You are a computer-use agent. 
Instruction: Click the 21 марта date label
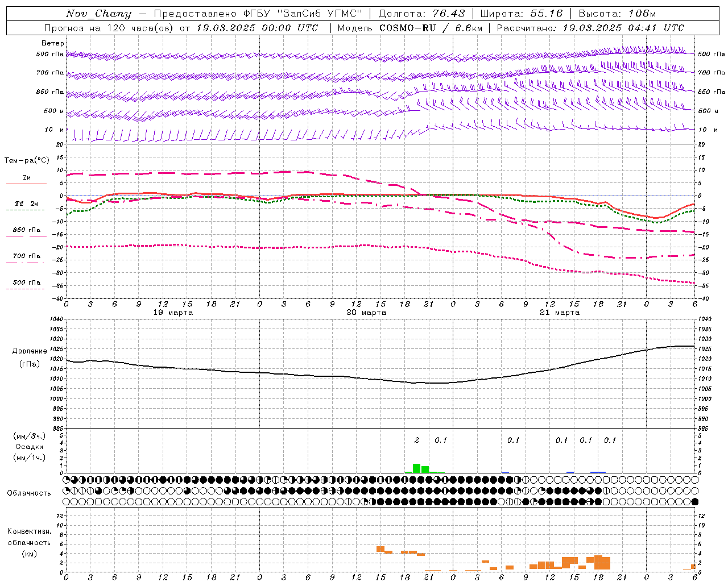(560, 313)
